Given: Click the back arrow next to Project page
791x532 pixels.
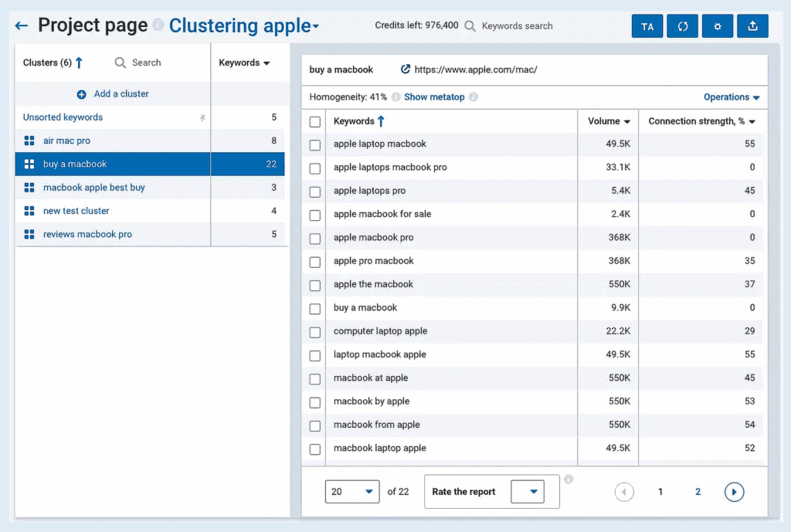Looking at the screenshot, I should pyautogui.click(x=22, y=26).
